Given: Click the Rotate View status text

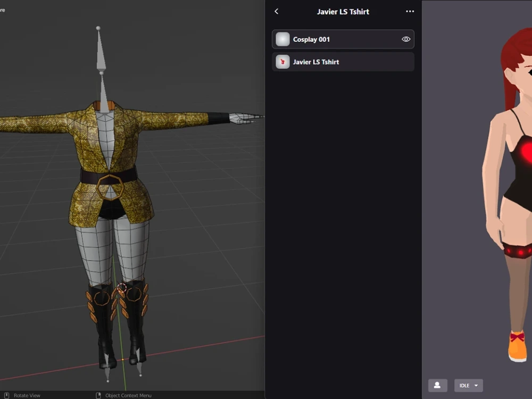Looking at the screenshot, I should point(27,395).
